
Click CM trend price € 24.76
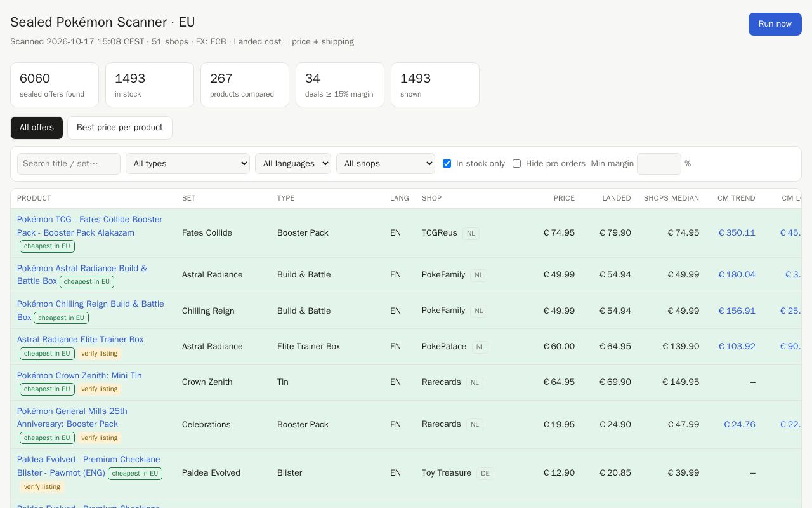(x=739, y=425)
